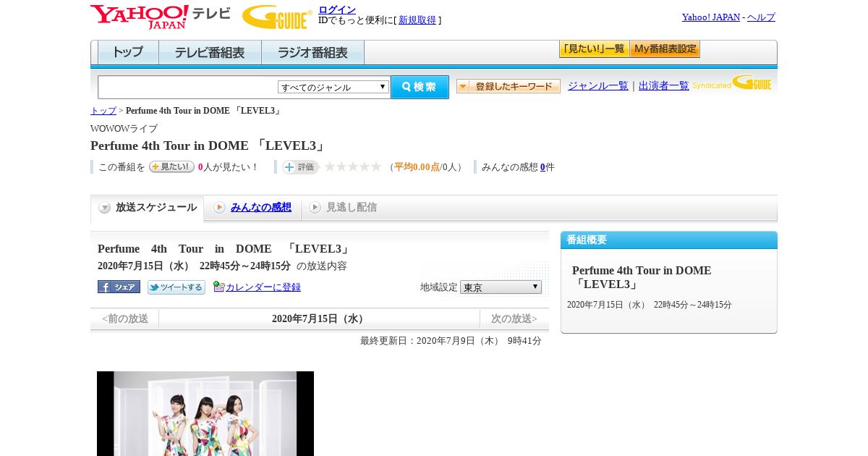Switch to the みんなの感想 tab
Viewport: 868px width, 456px height.
[252, 208]
